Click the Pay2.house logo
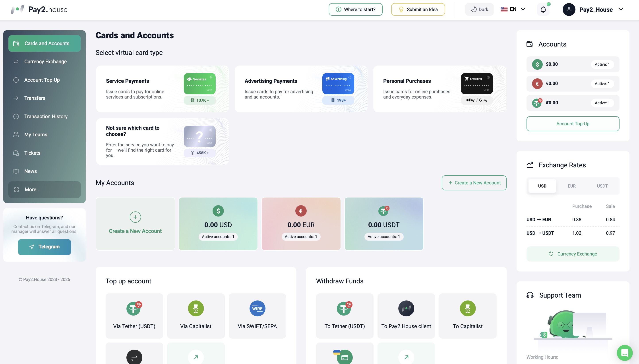This screenshot has height=364, width=639. pyautogui.click(x=39, y=10)
